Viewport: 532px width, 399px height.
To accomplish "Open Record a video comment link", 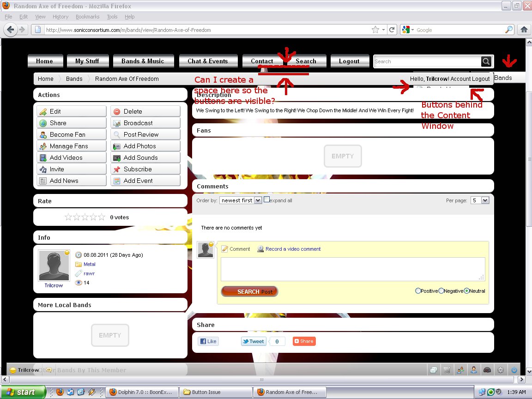I will tap(293, 249).
